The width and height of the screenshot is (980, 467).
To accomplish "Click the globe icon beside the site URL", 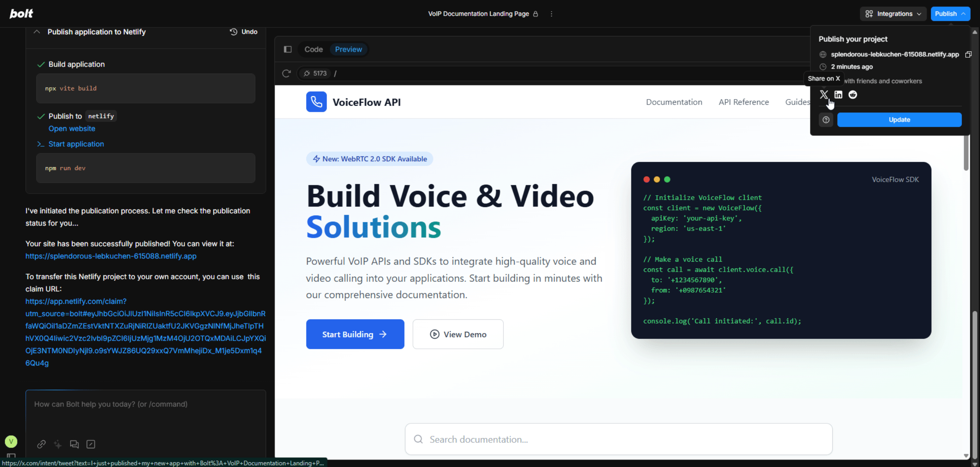I will 823,54.
